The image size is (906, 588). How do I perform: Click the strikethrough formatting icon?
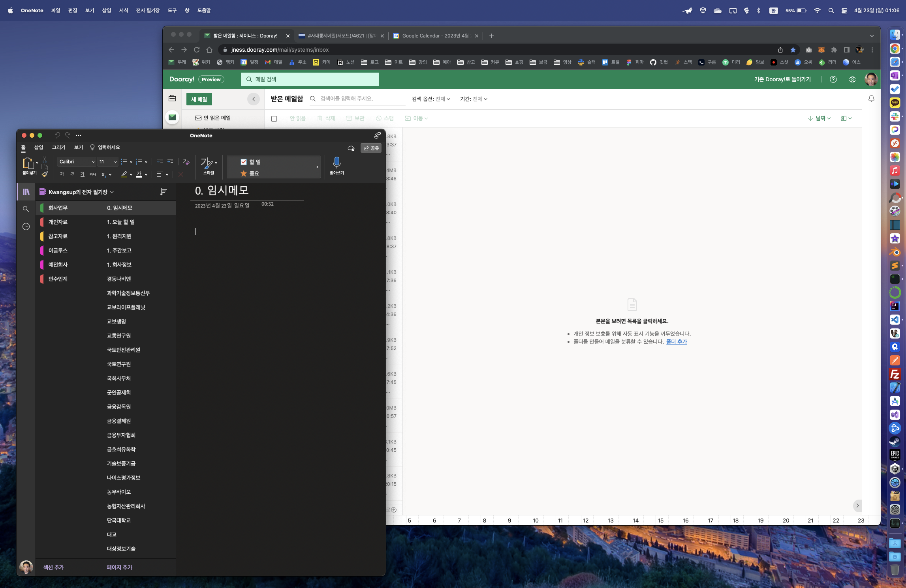tap(93, 174)
